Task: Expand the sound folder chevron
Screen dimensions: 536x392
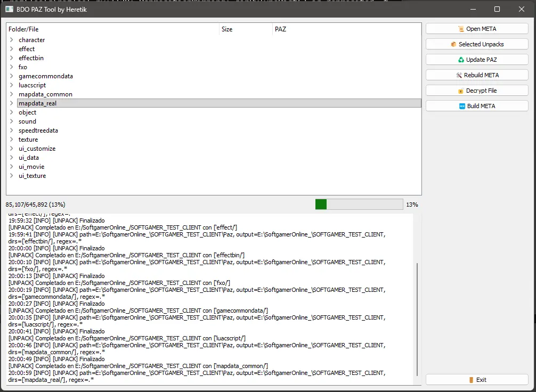Action: [11, 121]
